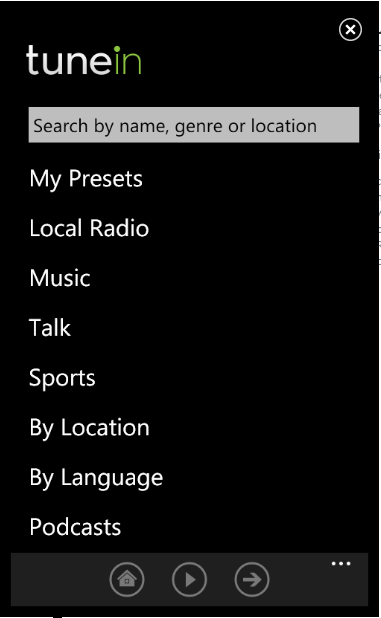The width and height of the screenshot is (381, 618).
Task: Open the more options ellipsis menu
Action: click(x=341, y=564)
